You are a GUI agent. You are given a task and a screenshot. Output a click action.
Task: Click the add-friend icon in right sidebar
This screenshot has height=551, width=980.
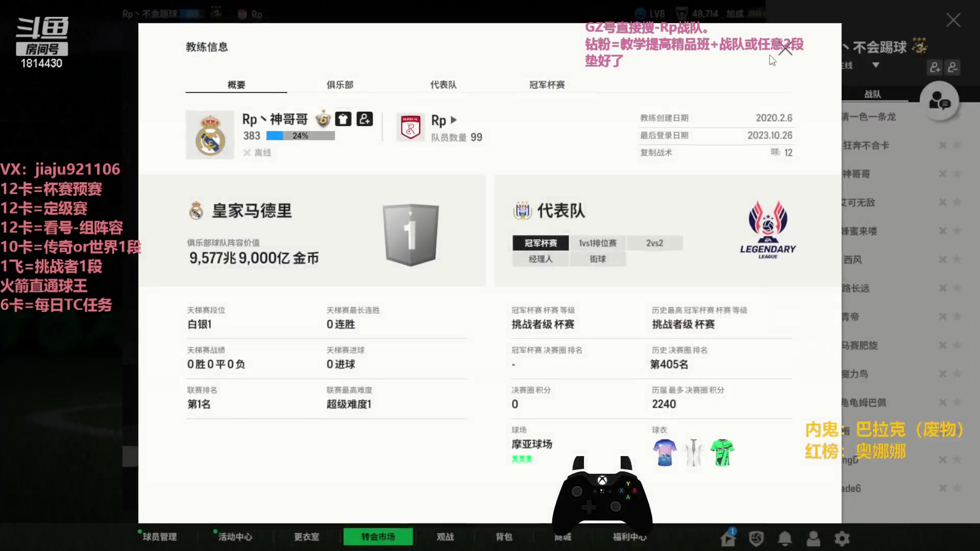coord(935,67)
